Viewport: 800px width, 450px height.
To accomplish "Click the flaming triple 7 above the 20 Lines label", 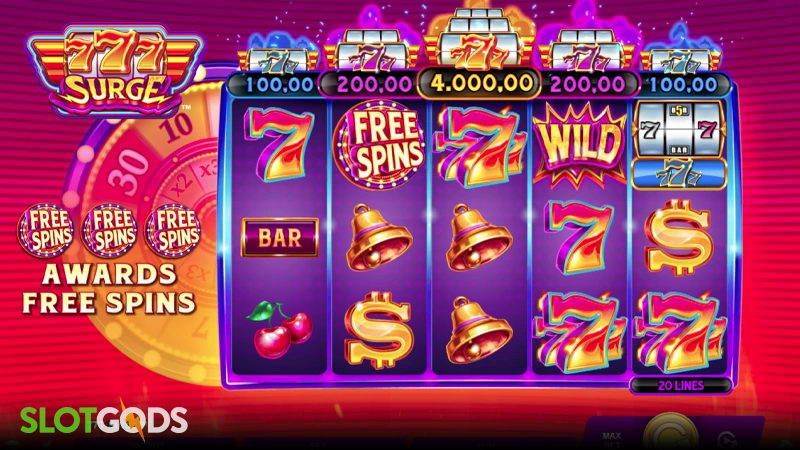I will coord(679,332).
